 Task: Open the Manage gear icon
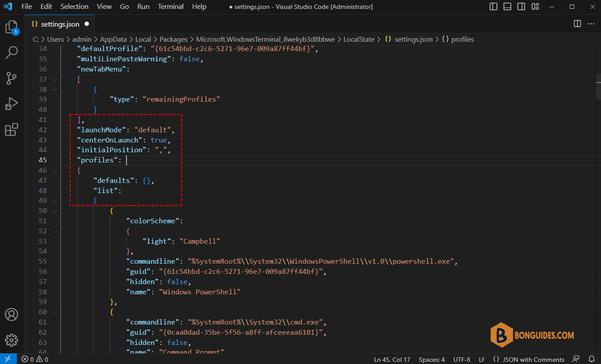[x=12, y=340]
